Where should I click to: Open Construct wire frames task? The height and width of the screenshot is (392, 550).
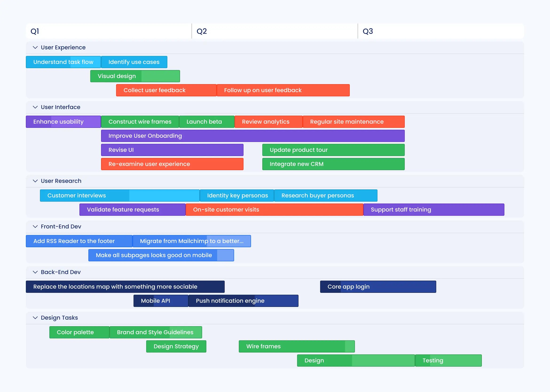coord(140,122)
